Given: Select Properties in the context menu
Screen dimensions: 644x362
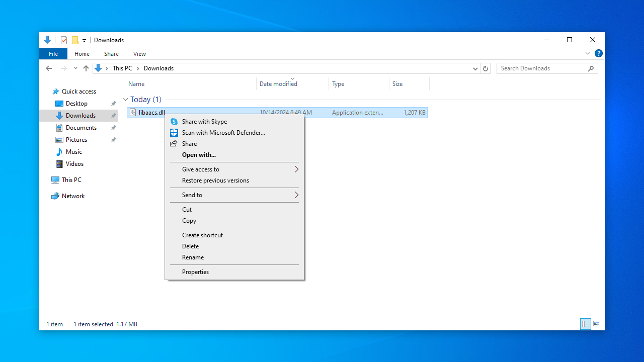Looking at the screenshot, I should [x=195, y=272].
